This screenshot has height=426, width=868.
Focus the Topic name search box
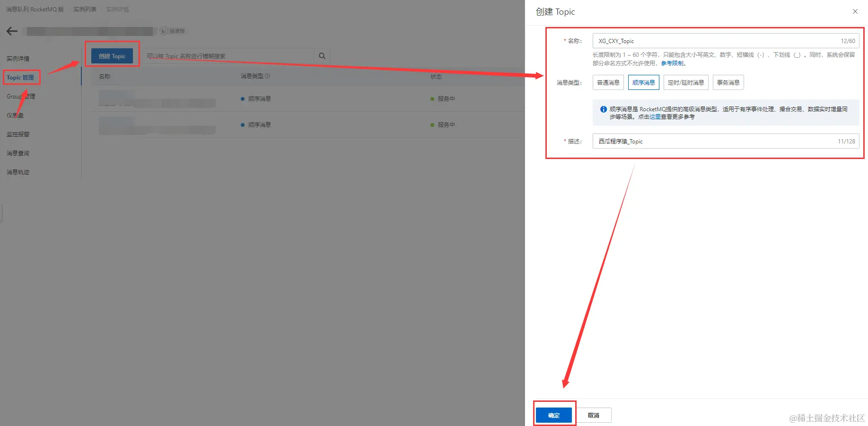[228, 56]
